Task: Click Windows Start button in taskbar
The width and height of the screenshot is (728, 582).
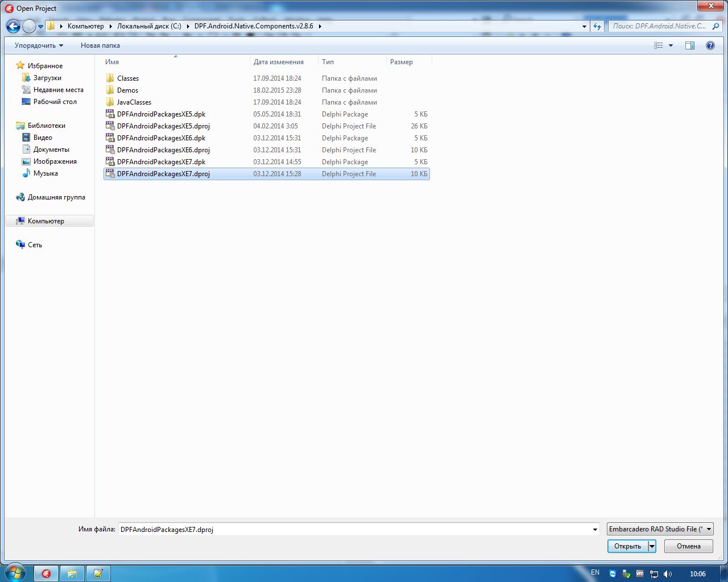Action: [15, 573]
